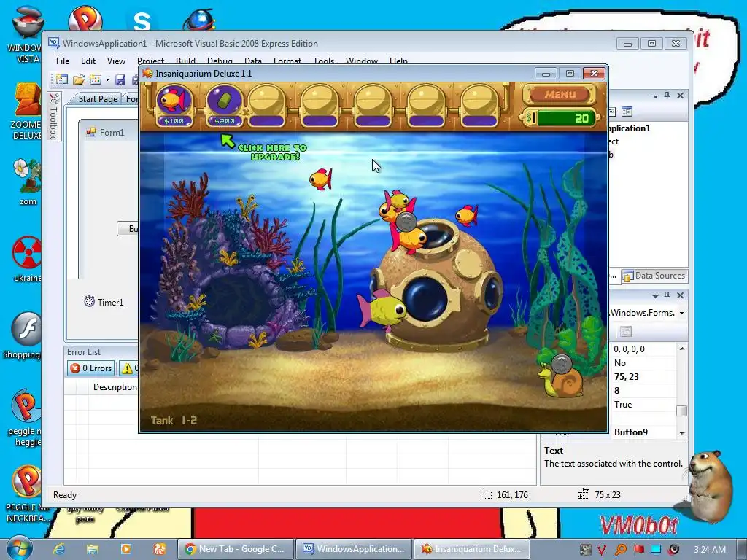Open the Edit menu in Visual Basic
The image size is (747, 560).
[88, 61]
